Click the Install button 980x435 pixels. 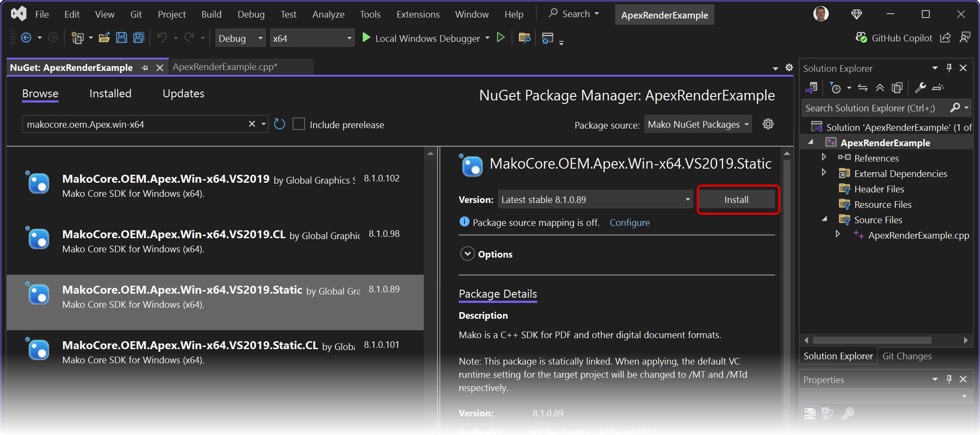click(x=736, y=200)
